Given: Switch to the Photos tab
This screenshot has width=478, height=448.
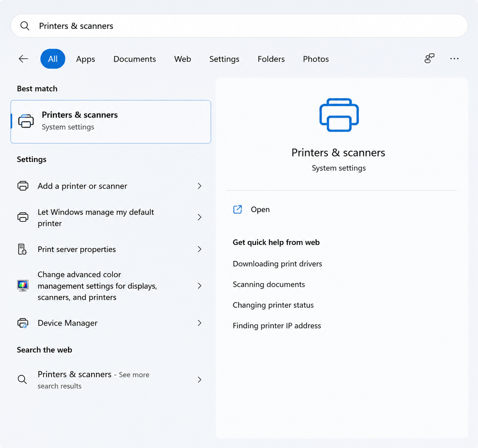Looking at the screenshot, I should pyautogui.click(x=316, y=59).
